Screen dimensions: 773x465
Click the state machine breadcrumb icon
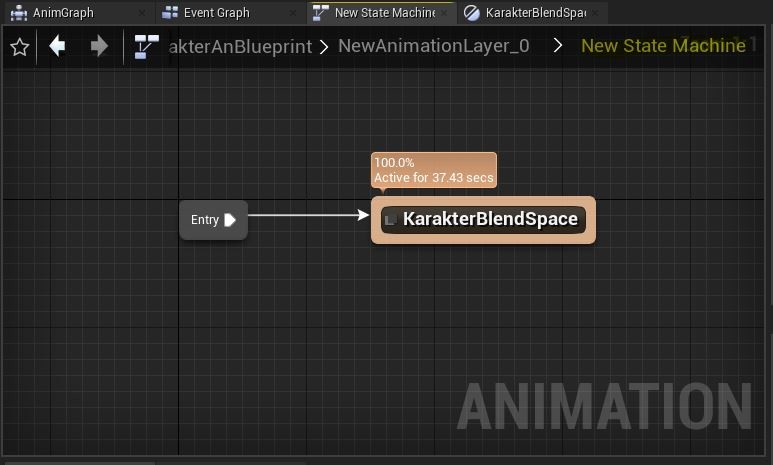point(146,46)
